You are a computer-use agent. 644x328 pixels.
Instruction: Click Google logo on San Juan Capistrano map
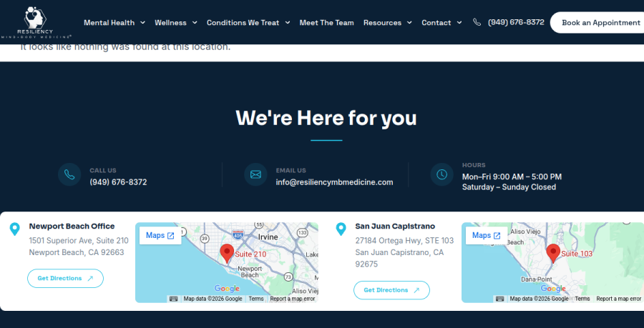tap(553, 289)
